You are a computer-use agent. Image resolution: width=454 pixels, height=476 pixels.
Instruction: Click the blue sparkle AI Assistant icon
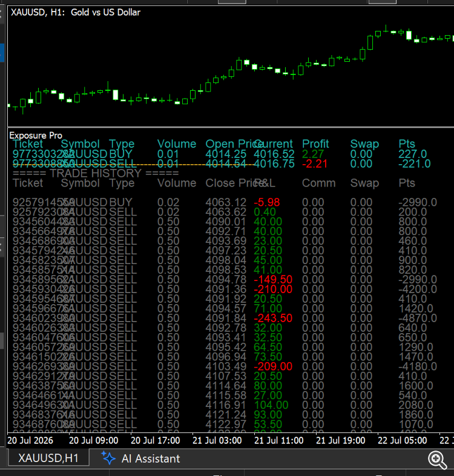click(108, 458)
